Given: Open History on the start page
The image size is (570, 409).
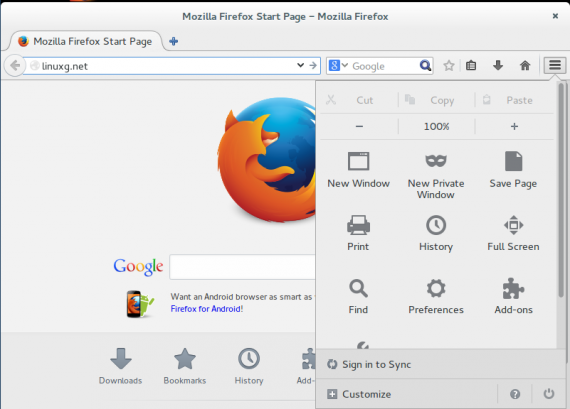Looking at the screenshot, I should tap(249, 366).
